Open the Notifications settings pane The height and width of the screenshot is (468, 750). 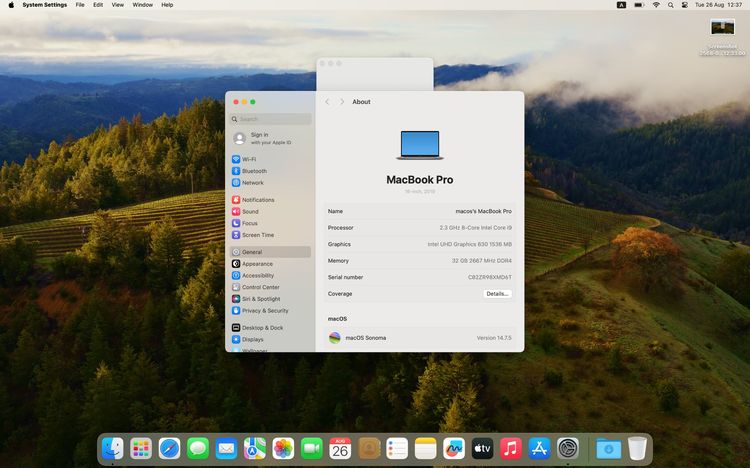(270, 200)
